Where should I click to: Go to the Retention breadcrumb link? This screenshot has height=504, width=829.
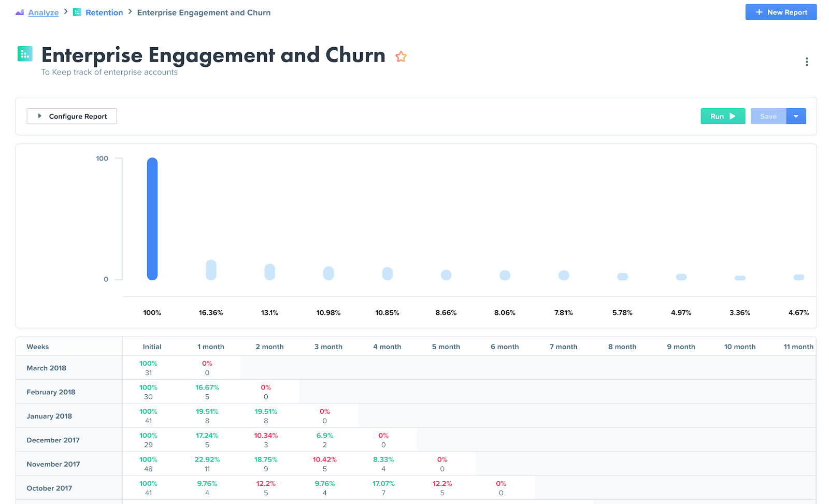[104, 12]
